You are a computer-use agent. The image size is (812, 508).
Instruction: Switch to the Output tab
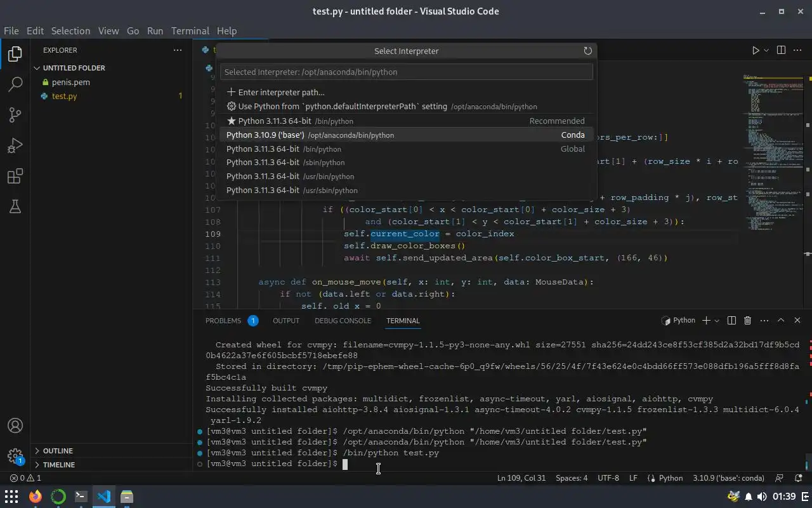pyautogui.click(x=286, y=321)
